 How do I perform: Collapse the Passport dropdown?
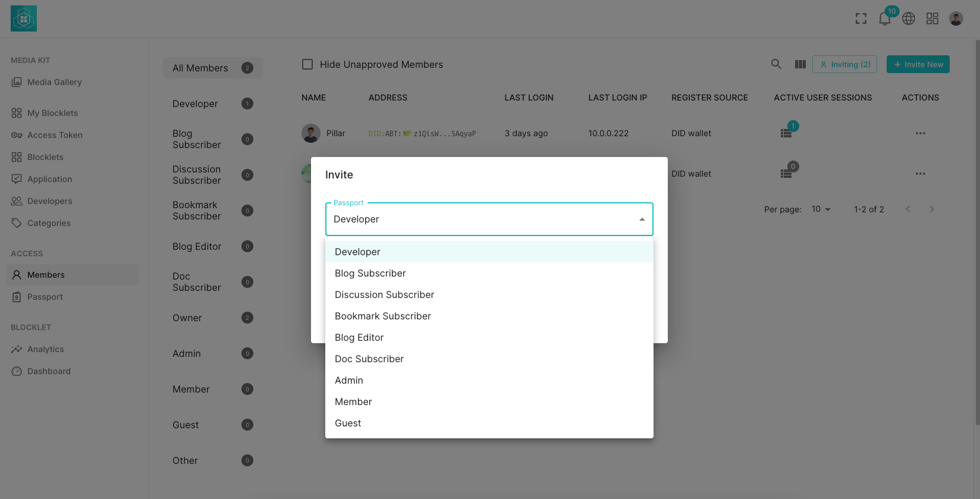[642, 219]
